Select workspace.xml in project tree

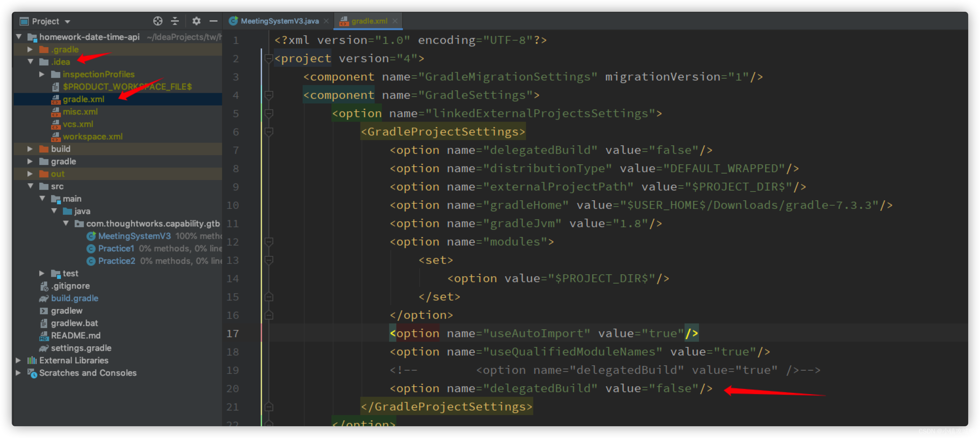(92, 137)
